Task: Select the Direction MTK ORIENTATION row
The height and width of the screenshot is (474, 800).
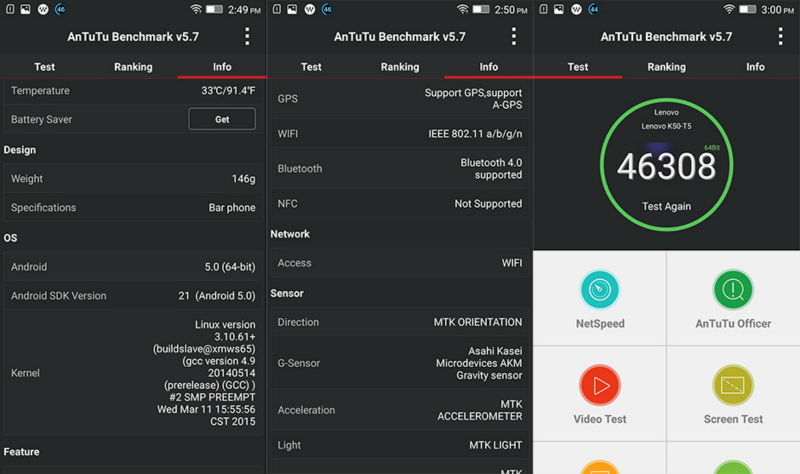Action: 400,322
